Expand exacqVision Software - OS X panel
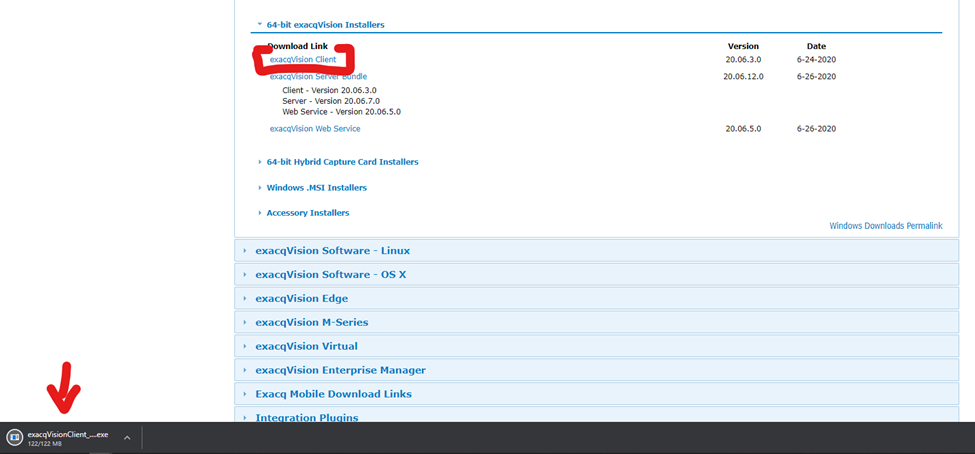The width and height of the screenshot is (975, 454). click(330, 275)
